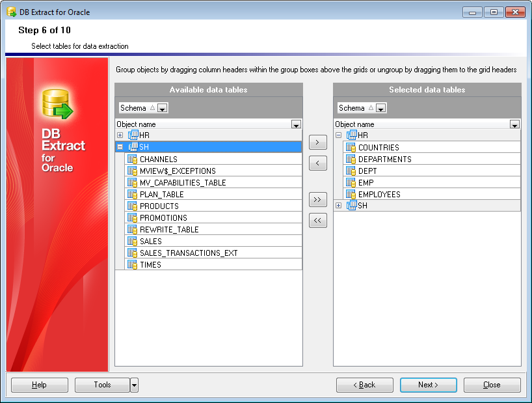The image size is (532, 403).
Task: Select the PRODUCTS row
Action: tap(213, 206)
